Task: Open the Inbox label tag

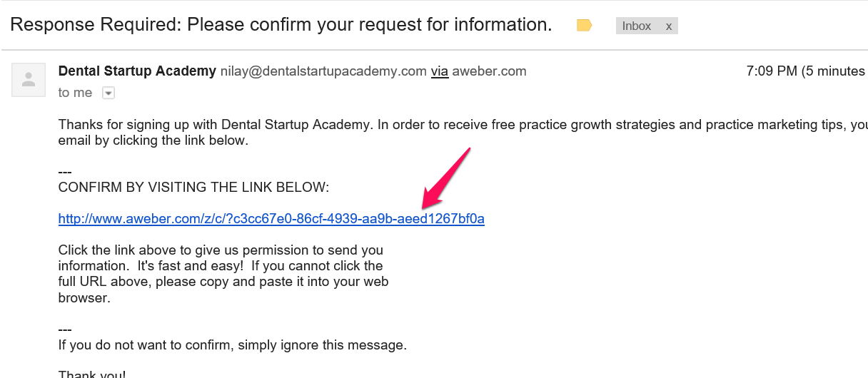Action: pyautogui.click(x=637, y=26)
